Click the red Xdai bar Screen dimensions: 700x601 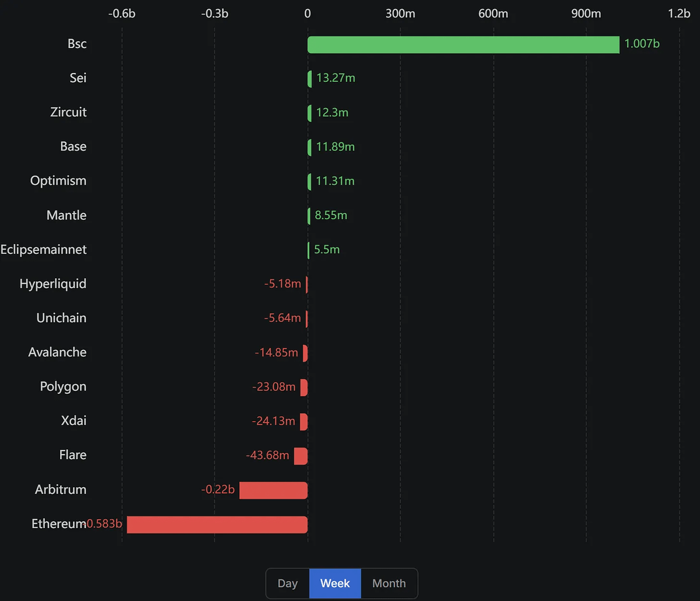coord(303,421)
